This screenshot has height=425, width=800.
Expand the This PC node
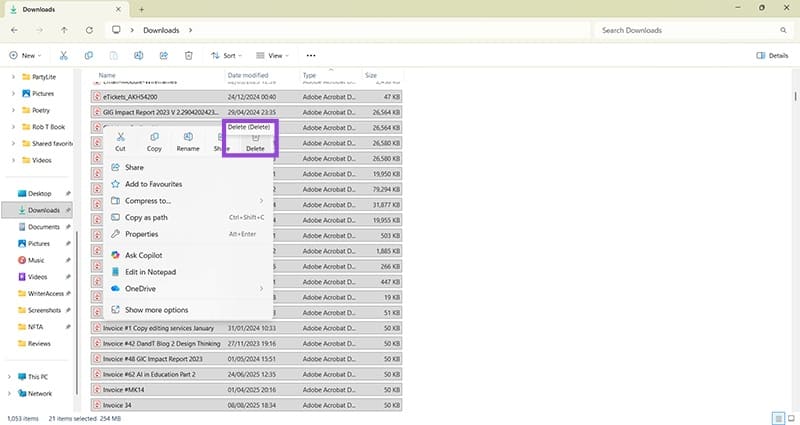pos(9,377)
